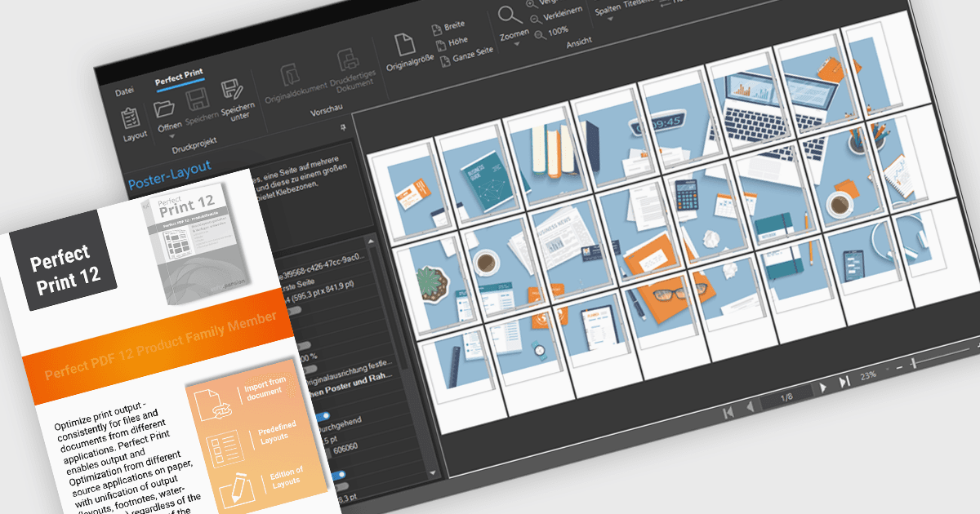980x514 pixels.
Task: Pin the Poster-Layout side panel
Action: tap(343, 128)
